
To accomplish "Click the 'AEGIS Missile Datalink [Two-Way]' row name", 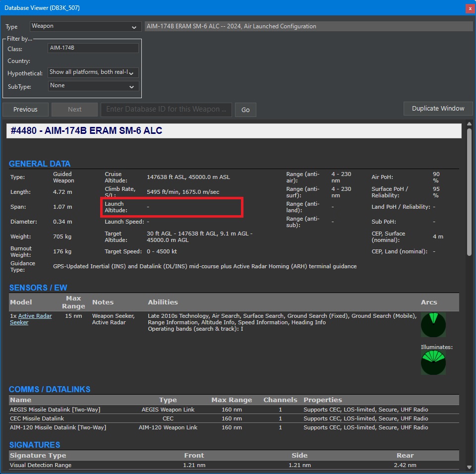I will tap(55, 410).
